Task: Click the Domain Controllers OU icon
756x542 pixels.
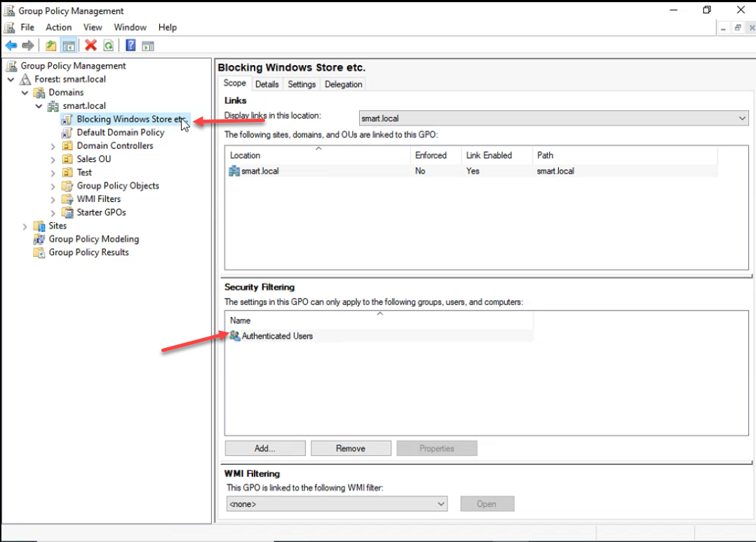Action: [67, 146]
